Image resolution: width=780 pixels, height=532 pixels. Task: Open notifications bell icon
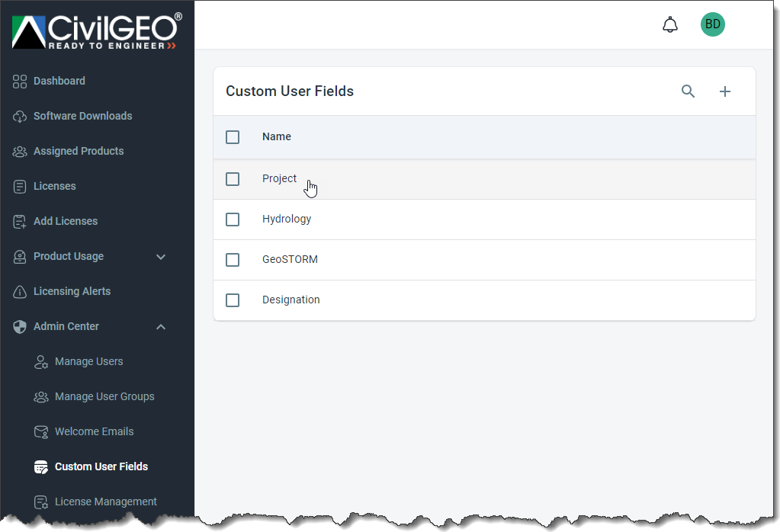click(670, 24)
